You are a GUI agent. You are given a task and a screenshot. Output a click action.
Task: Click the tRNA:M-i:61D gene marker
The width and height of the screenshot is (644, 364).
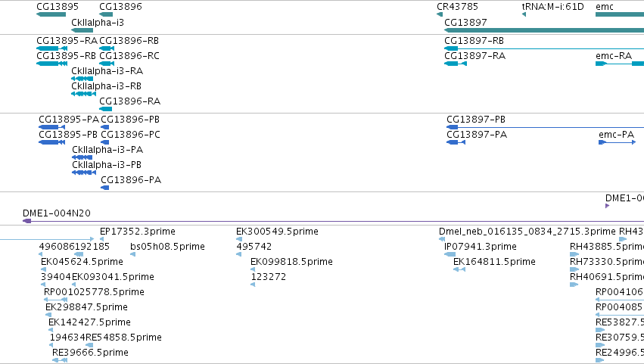point(524,15)
